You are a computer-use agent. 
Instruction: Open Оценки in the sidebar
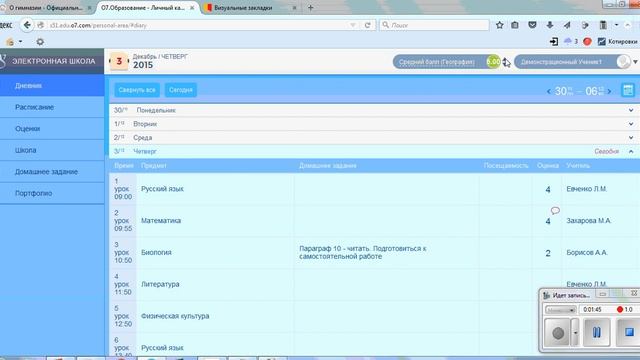coord(52,129)
